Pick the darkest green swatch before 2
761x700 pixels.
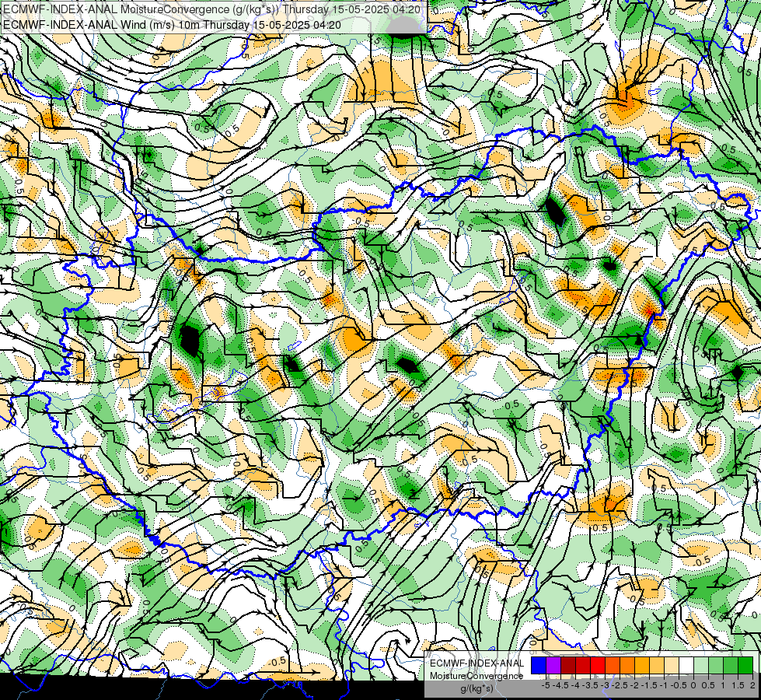tap(745, 666)
